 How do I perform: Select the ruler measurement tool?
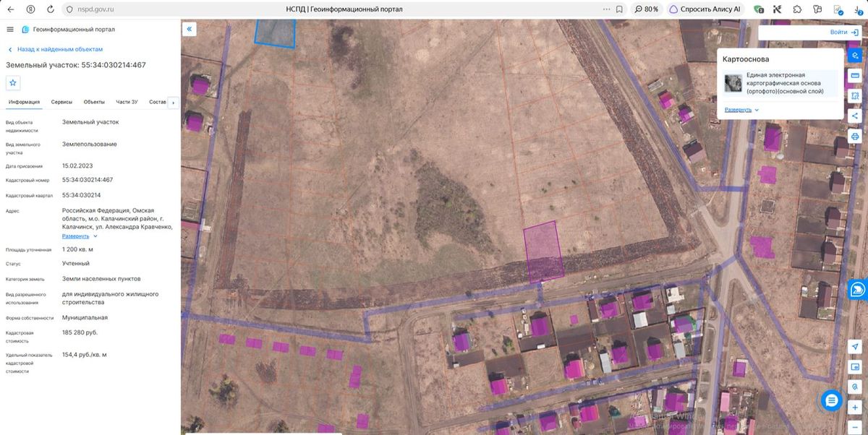(x=855, y=75)
